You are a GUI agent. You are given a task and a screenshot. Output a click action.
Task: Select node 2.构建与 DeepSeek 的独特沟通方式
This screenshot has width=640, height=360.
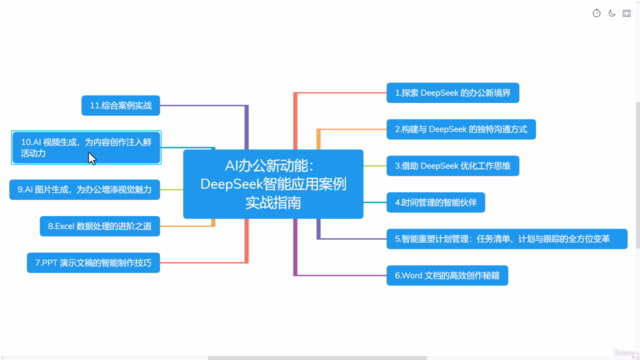pyautogui.click(x=461, y=129)
